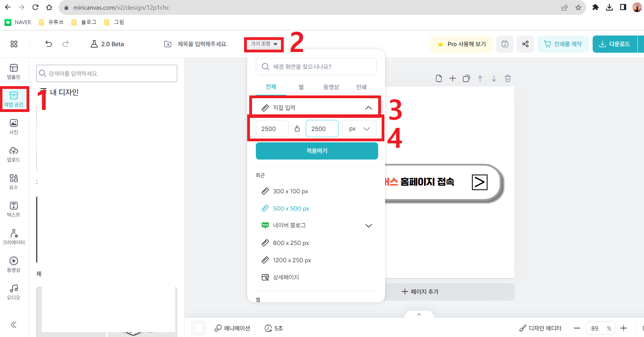Open the 템플릿 panel in the sidebar
The image size is (644, 337).
(13, 71)
